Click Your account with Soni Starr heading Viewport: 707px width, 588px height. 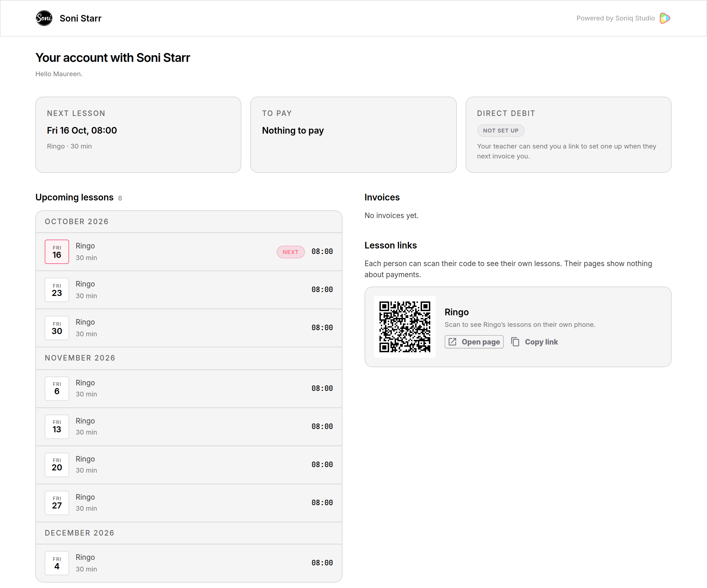[x=113, y=58]
